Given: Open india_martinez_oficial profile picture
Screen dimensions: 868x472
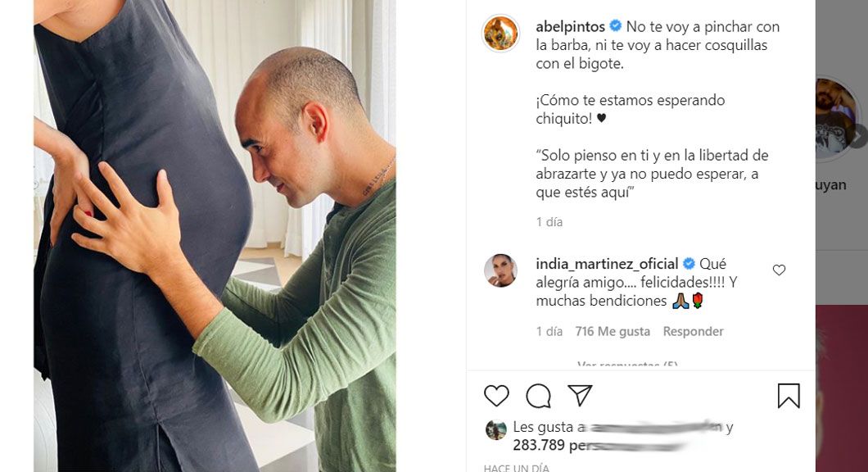Looking at the screenshot, I should click(500, 271).
